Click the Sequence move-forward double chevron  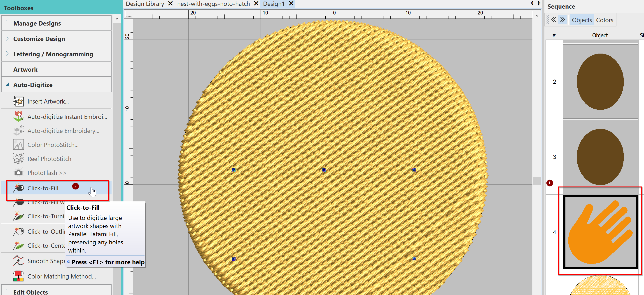pos(562,19)
